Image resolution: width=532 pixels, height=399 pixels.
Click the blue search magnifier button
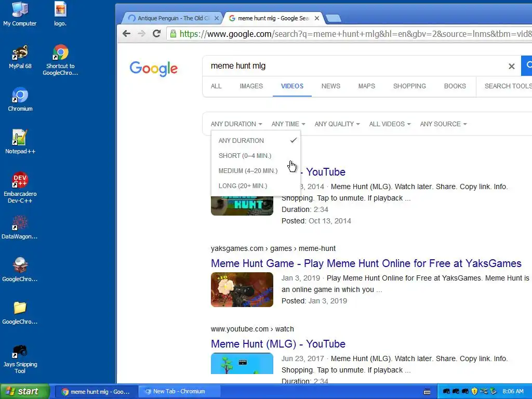point(527,66)
